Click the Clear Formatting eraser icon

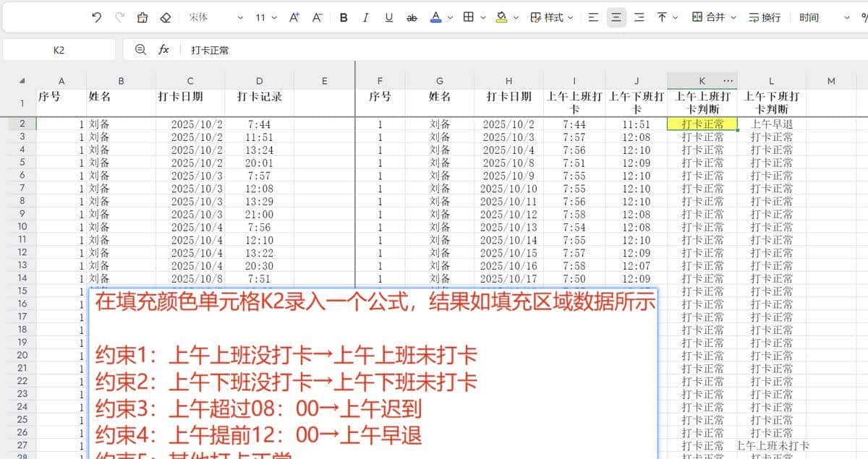point(166,16)
